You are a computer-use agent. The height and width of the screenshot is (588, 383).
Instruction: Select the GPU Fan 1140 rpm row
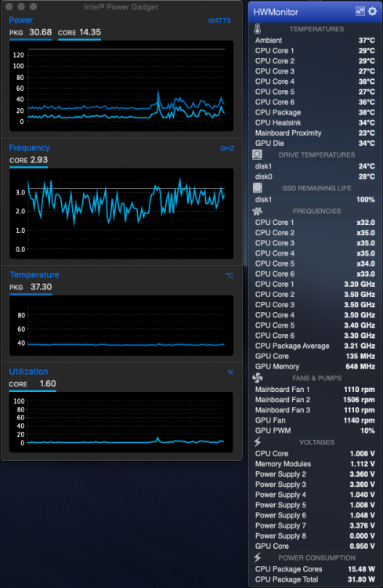tap(315, 420)
